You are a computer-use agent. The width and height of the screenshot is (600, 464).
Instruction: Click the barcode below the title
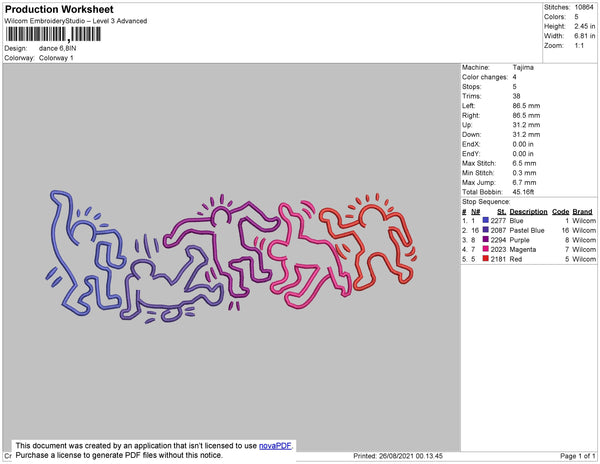pyautogui.click(x=53, y=34)
